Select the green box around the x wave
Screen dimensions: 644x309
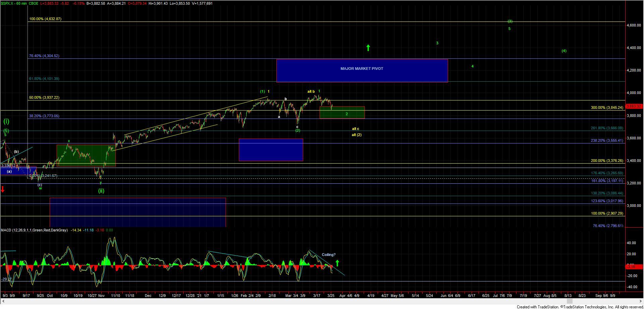86,156
